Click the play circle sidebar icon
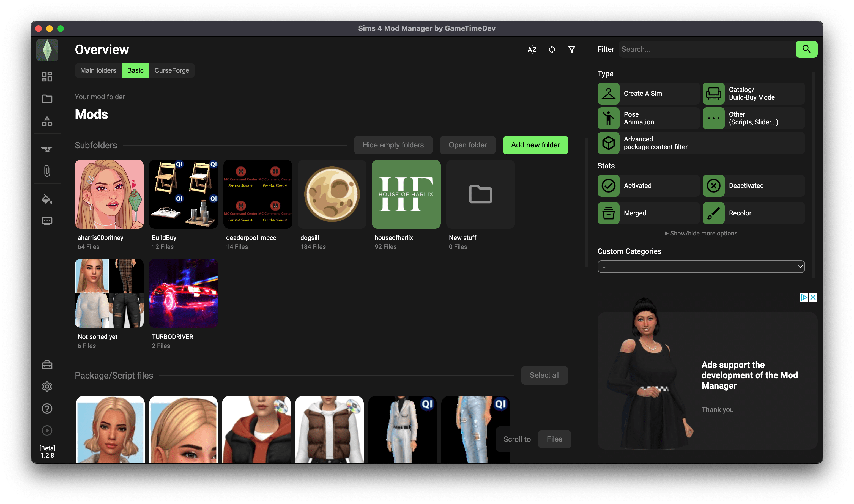 coord(47,431)
